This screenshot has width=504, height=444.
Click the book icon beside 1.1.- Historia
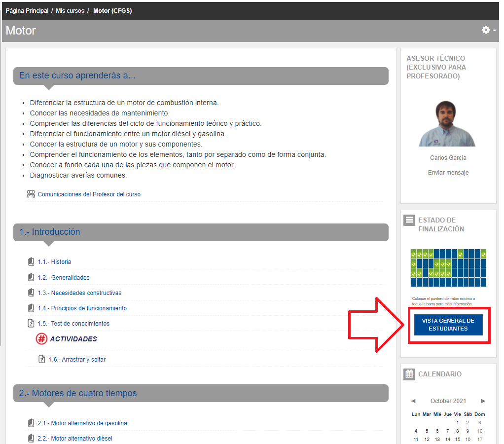(31, 262)
